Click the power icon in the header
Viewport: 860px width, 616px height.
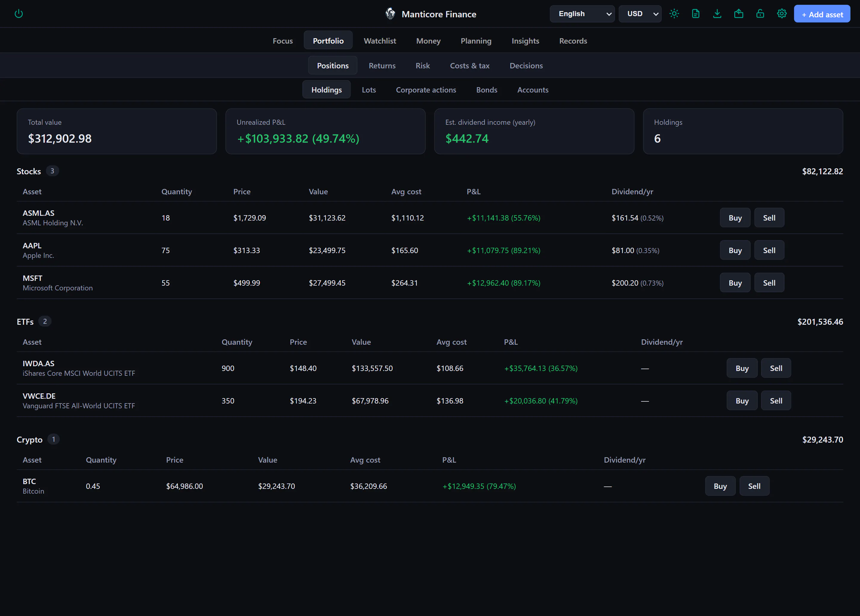pos(19,14)
